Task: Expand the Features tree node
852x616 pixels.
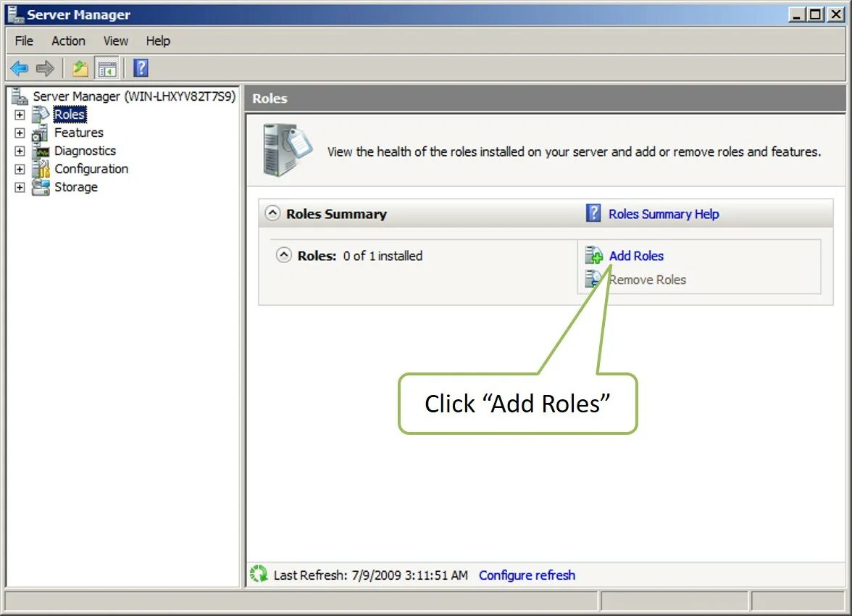Action: coord(20,133)
